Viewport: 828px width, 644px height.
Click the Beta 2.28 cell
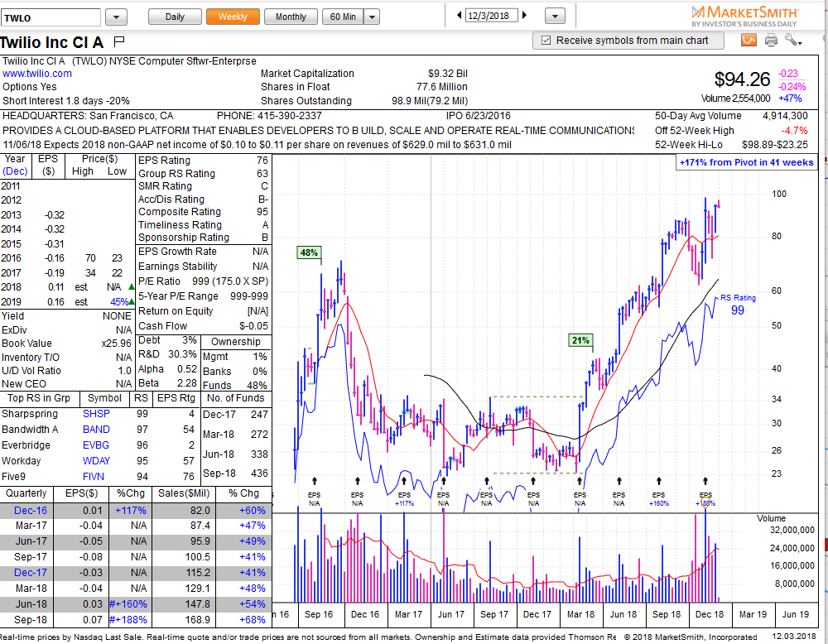[x=167, y=383]
